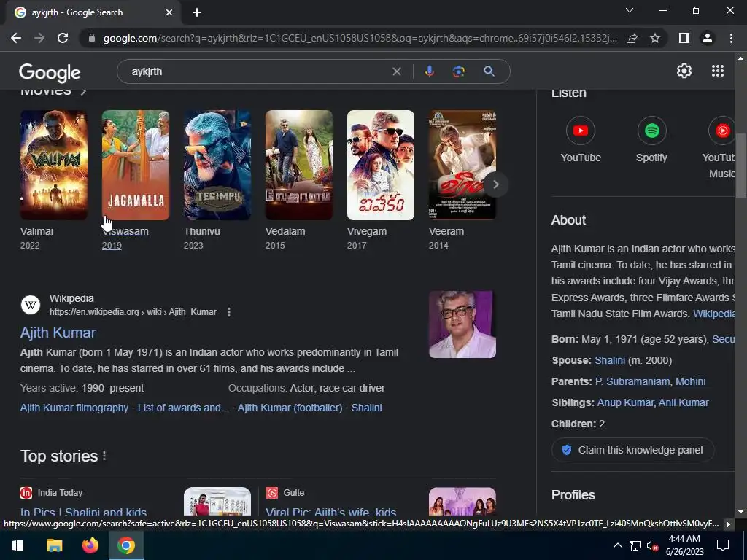The width and height of the screenshot is (747, 560).
Task: Show hidden system tray icons
Action: [617, 545]
